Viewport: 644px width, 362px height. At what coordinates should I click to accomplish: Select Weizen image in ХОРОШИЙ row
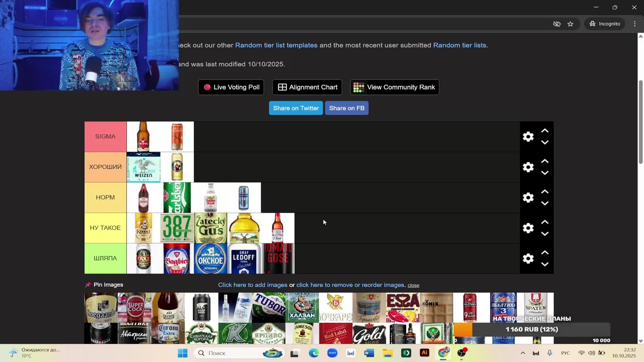143,167
